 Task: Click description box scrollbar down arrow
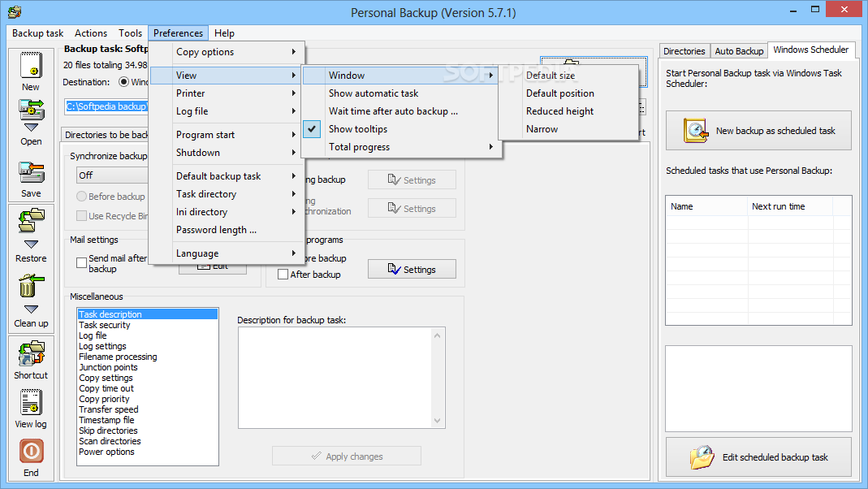click(438, 421)
